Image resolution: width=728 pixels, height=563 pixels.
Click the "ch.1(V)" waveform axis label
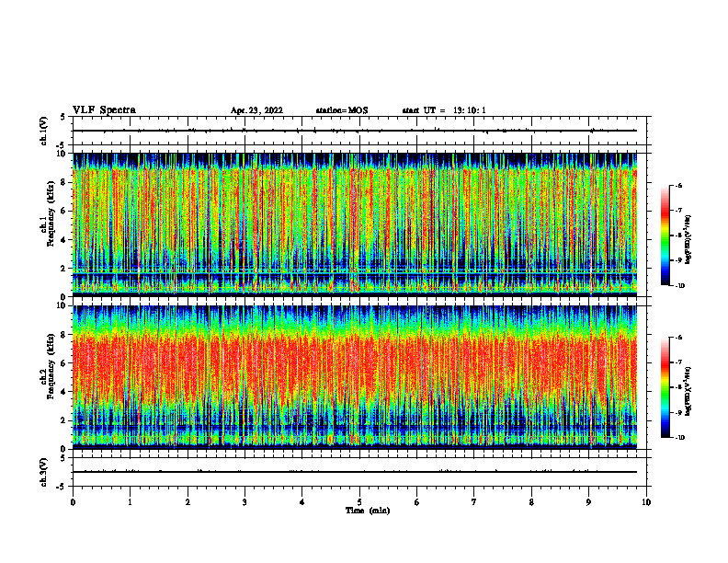point(44,131)
